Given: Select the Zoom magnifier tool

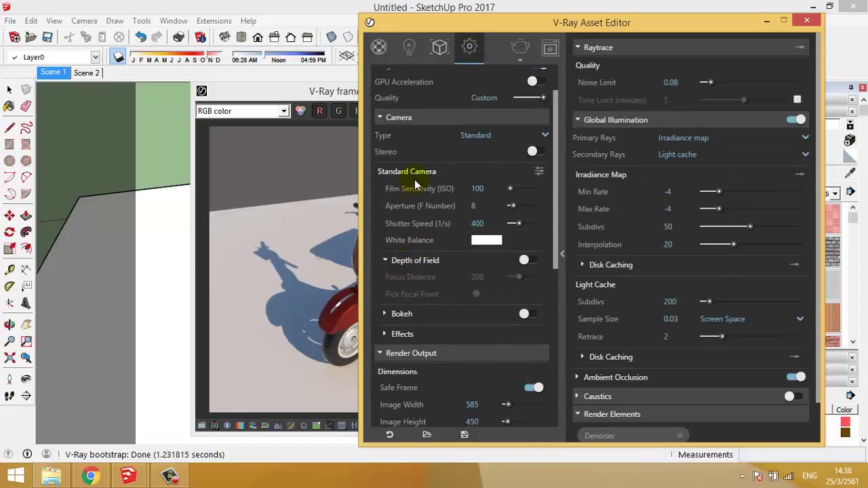Looking at the screenshot, I should coord(9,341).
